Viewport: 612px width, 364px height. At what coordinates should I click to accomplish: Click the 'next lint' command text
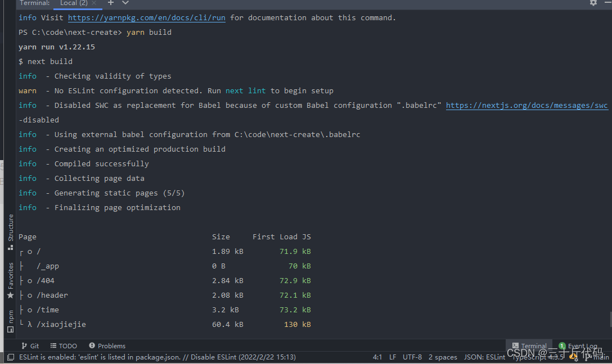point(245,91)
